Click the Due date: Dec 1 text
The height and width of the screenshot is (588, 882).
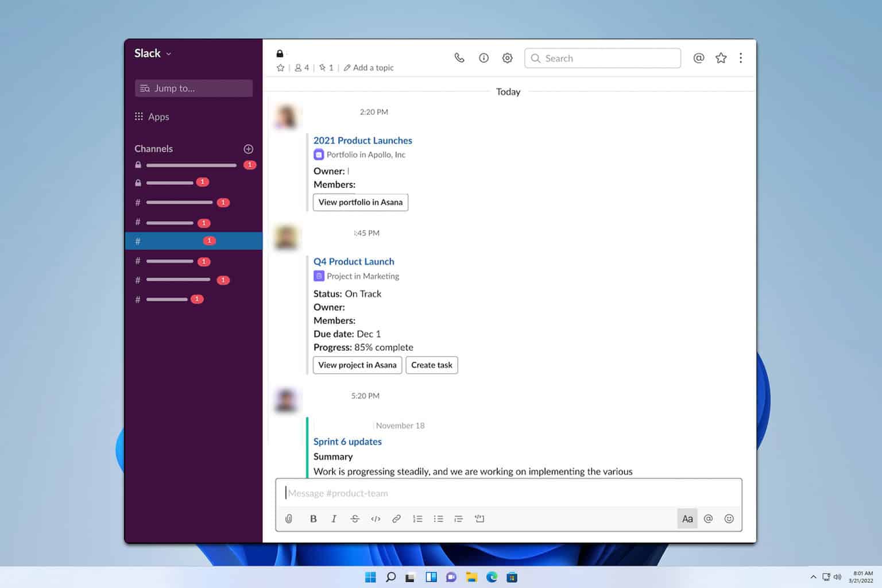tap(347, 334)
